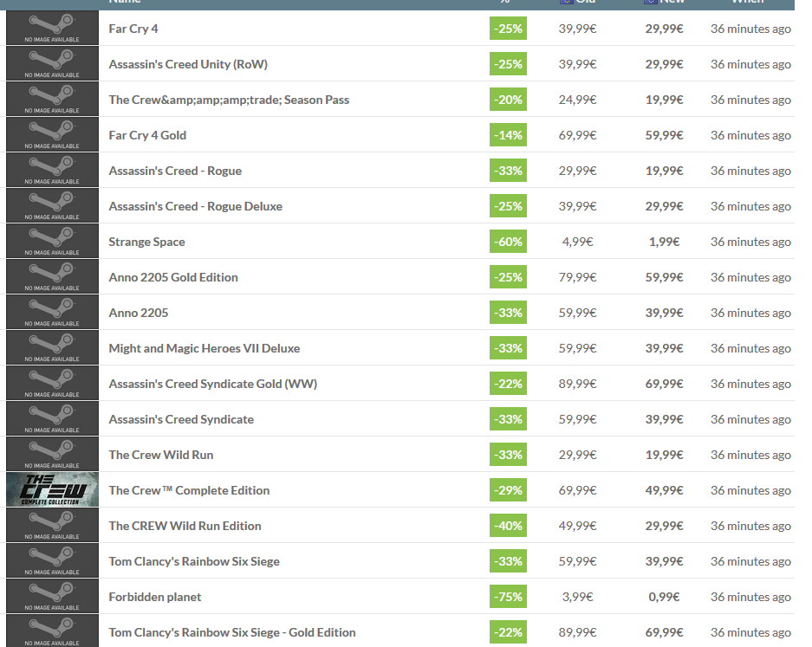Click the -25% discount badge for Far Cry 4

coord(508,29)
